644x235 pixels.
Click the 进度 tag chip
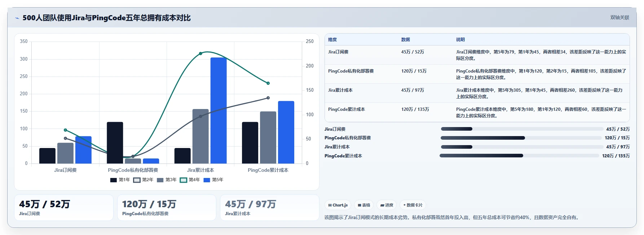[x=387, y=205]
